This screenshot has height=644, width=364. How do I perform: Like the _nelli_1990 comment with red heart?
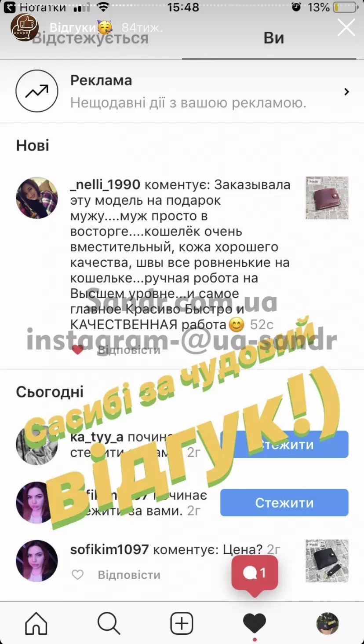(x=78, y=350)
